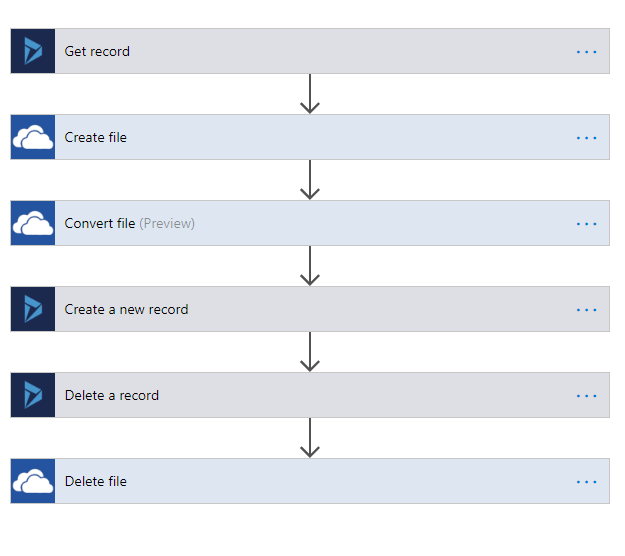Show more options for Delete a record
This screenshot has width=625, height=556.
tap(586, 396)
